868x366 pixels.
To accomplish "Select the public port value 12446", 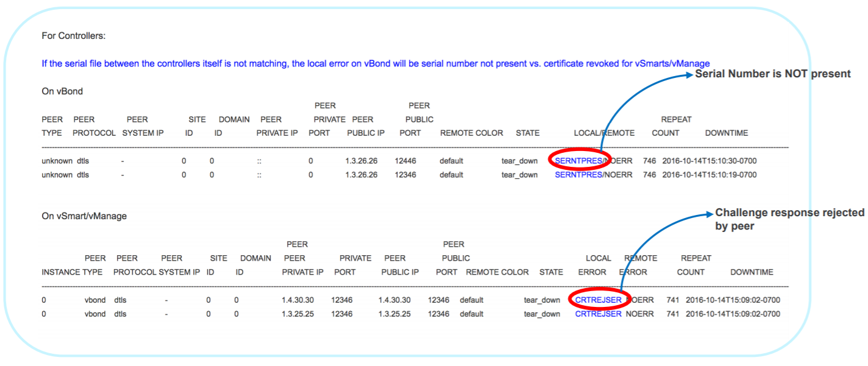I will click(405, 161).
